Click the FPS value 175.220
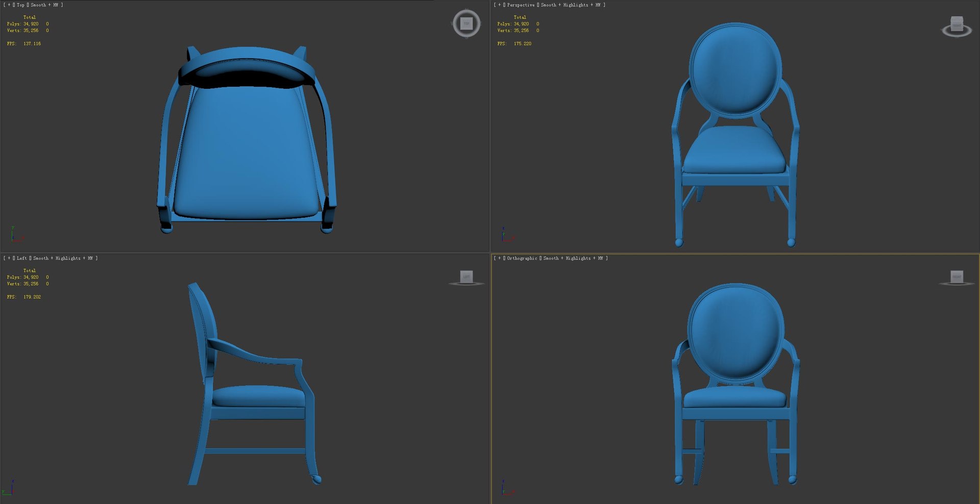Viewport: 980px width, 504px height. (522, 44)
